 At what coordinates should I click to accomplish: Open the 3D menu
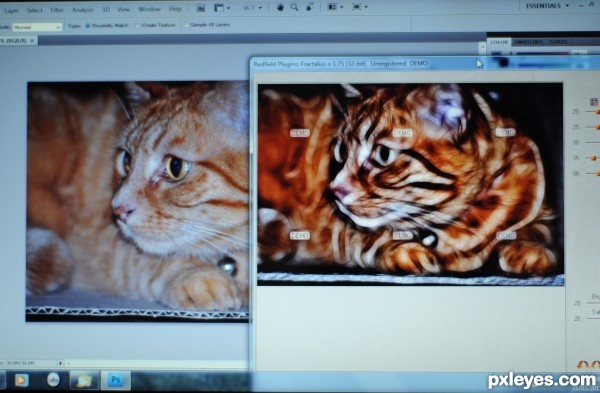(106, 10)
